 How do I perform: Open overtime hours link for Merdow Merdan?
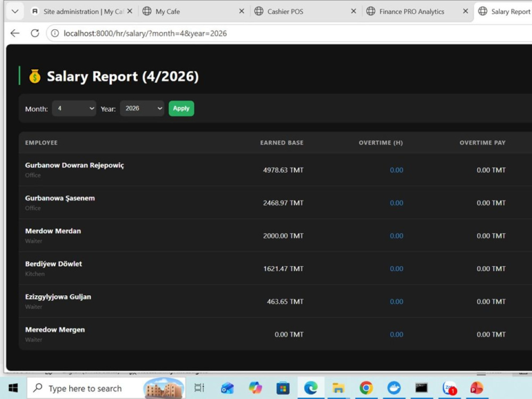click(x=396, y=236)
